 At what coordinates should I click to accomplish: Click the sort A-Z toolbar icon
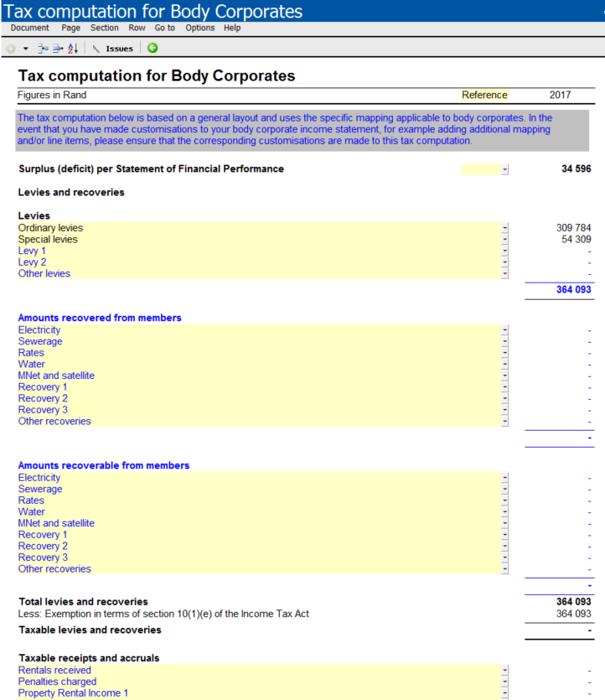72,49
